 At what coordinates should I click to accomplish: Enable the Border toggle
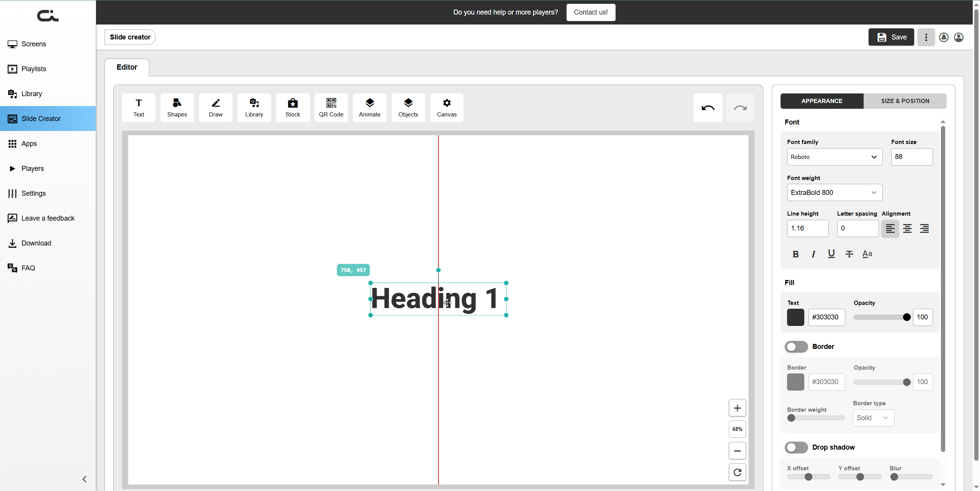tap(796, 347)
